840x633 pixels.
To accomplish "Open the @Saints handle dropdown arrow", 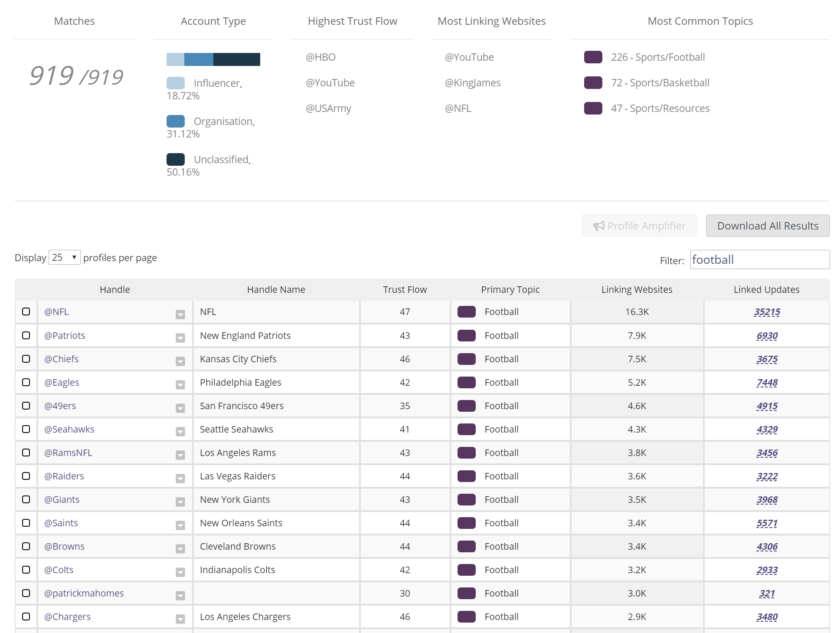I will coord(180,525).
